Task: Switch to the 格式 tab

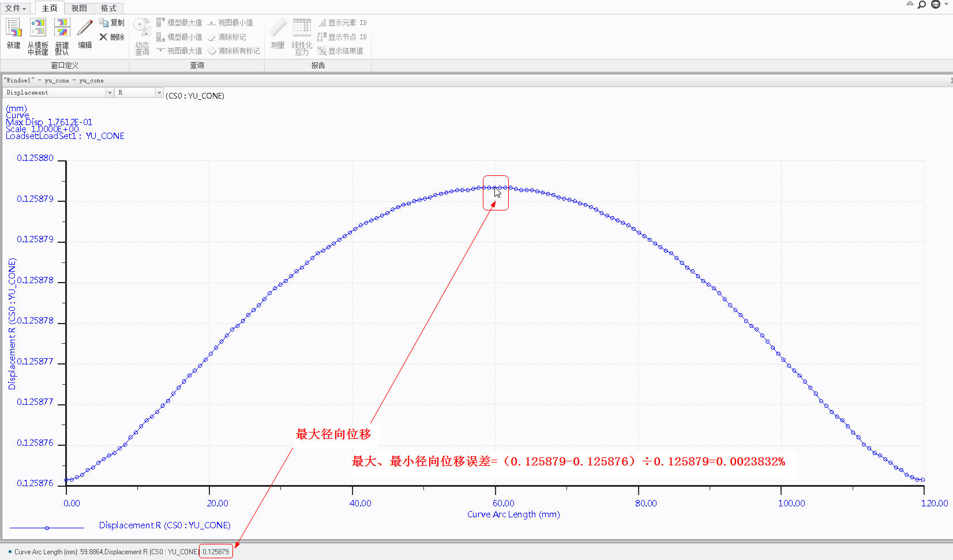Action: (x=108, y=8)
